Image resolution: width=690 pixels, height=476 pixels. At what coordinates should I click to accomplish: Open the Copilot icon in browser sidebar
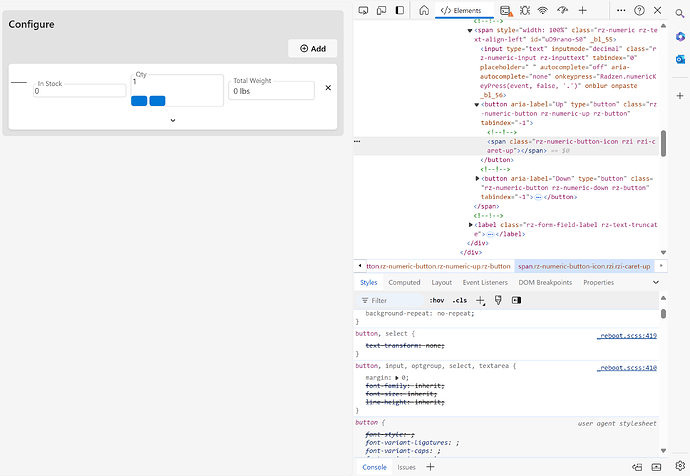[680, 37]
